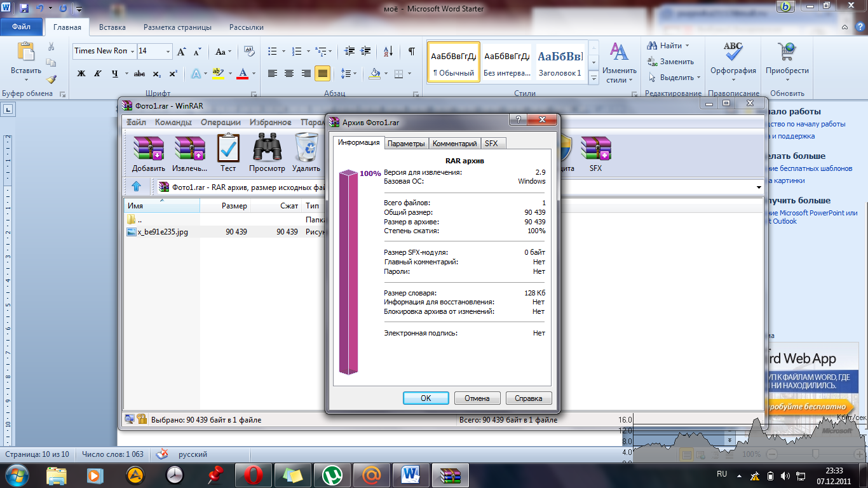Click Clear Formatting eraser icon
Viewport: 868px width, 488px height.
pyautogui.click(x=249, y=51)
